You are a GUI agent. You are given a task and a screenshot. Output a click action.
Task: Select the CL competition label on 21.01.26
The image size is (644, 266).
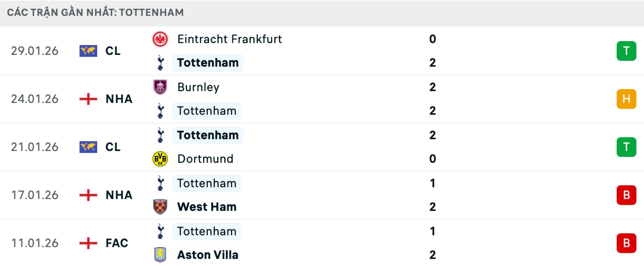tap(113, 147)
